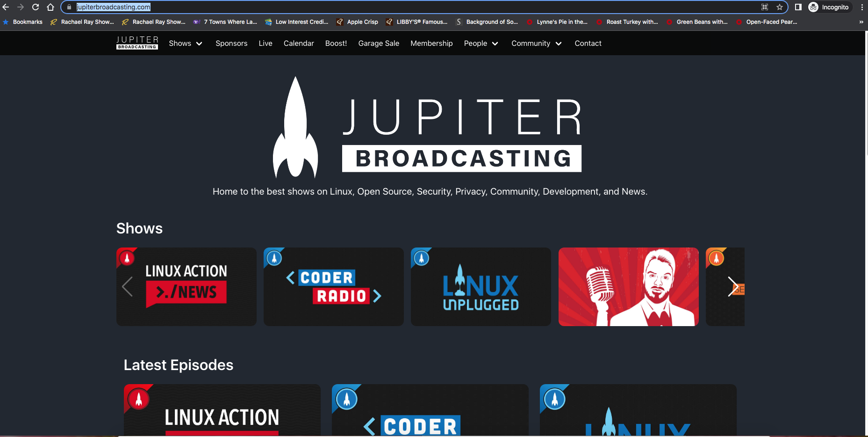Image resolution: width=868 pixels, height=437 pixels.
Task: Toggle the browser side panel icon
Action: (798, 7)
